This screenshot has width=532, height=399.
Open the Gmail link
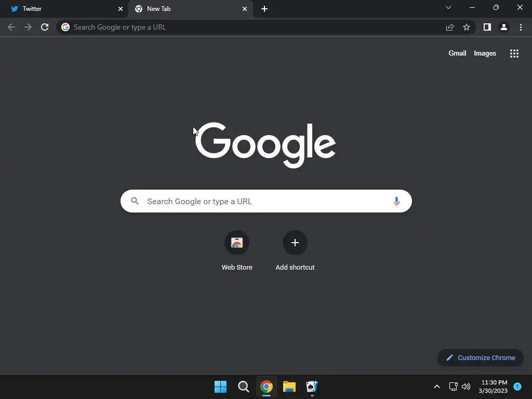click(x=457, y=54)
